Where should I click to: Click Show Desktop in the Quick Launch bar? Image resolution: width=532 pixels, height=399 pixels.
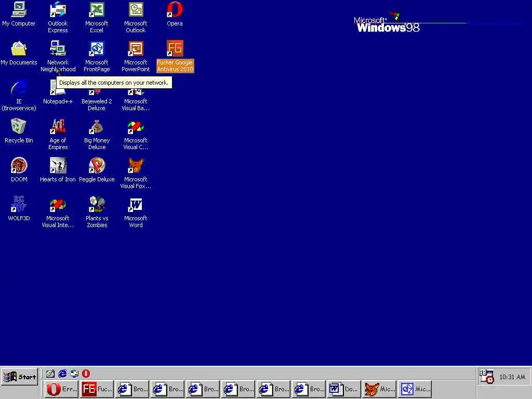50,374
